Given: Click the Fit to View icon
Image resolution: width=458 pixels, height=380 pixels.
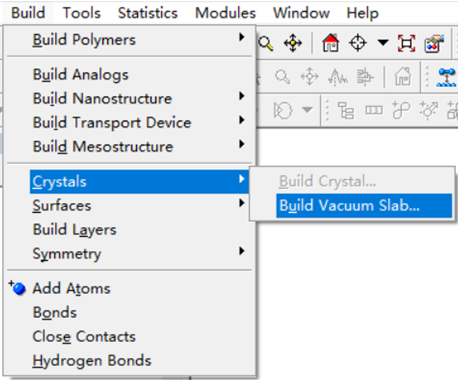Looking at the screenshot, I should tap(406, 43).
